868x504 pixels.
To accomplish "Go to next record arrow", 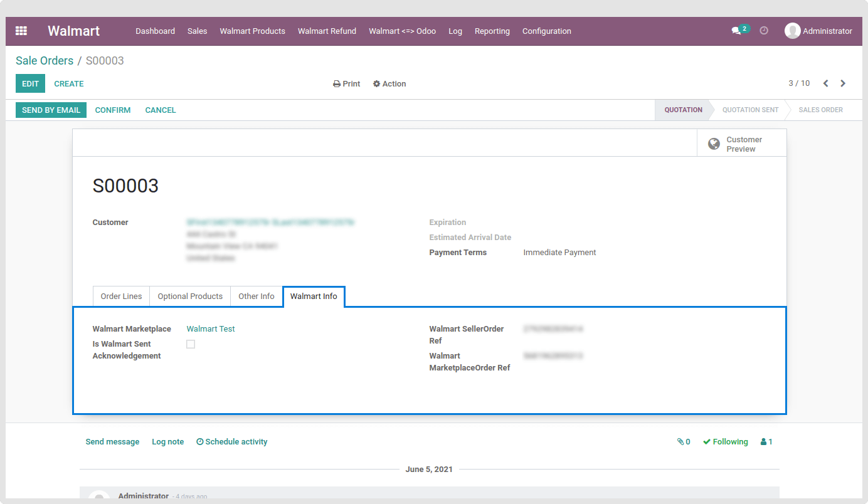I will point(843,83).
